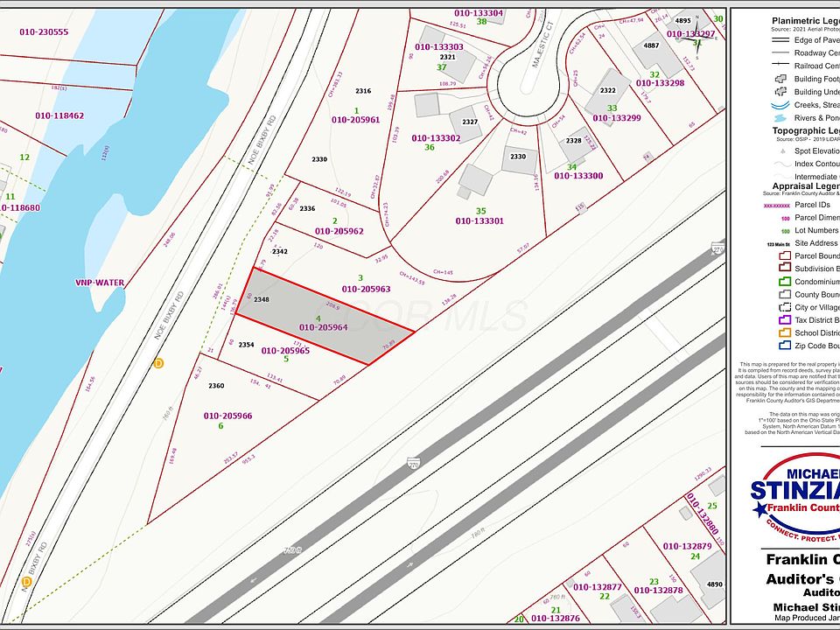This screenshot has height=630, width=840.
Task: Click the north arrow compass rose
Action: tap(696, 38)
